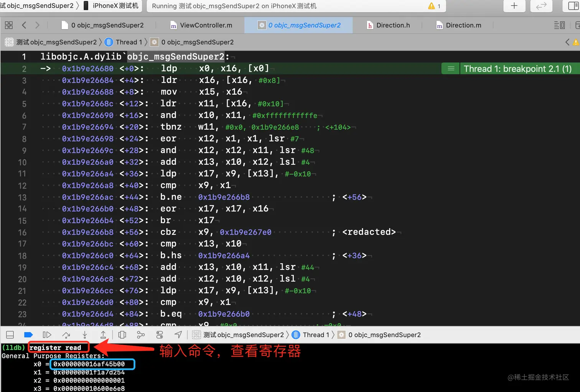Switch to the Direction.m tab

[458, 25]
